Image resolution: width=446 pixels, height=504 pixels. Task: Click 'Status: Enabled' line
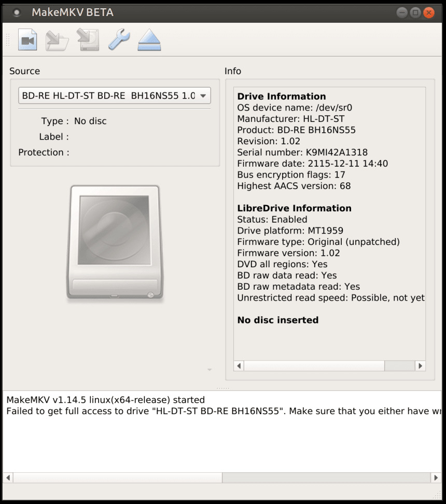(x=272, y=220)
